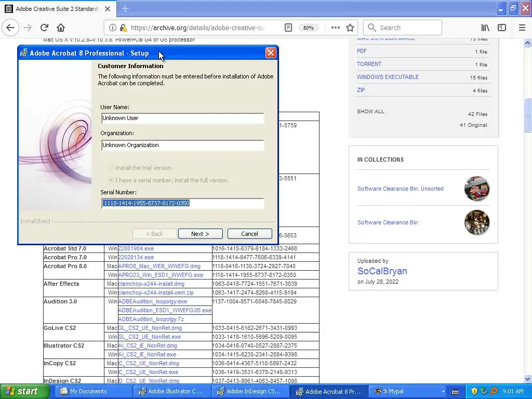Click the browser Search field
This screenshot has height=399, width=532.
point(403,28)
